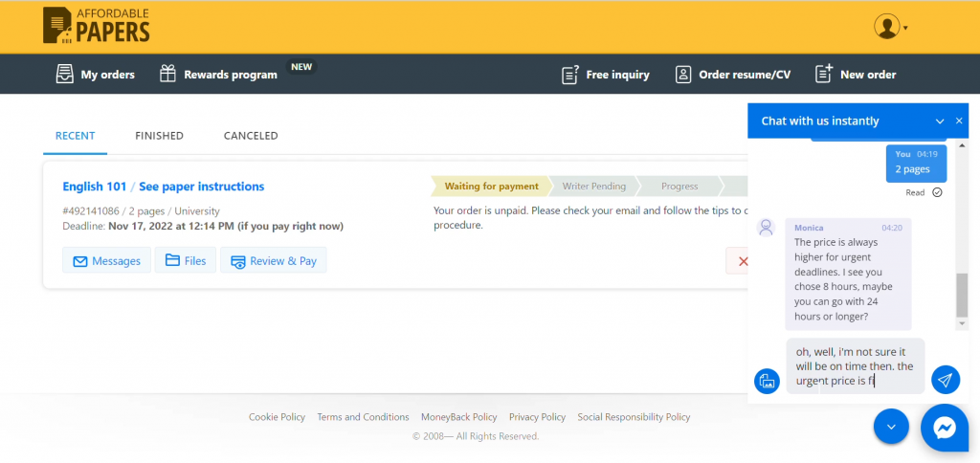The height and width of the screenshot is (463, 980).
Task: Send the chat message
Action: click(946, 380)
